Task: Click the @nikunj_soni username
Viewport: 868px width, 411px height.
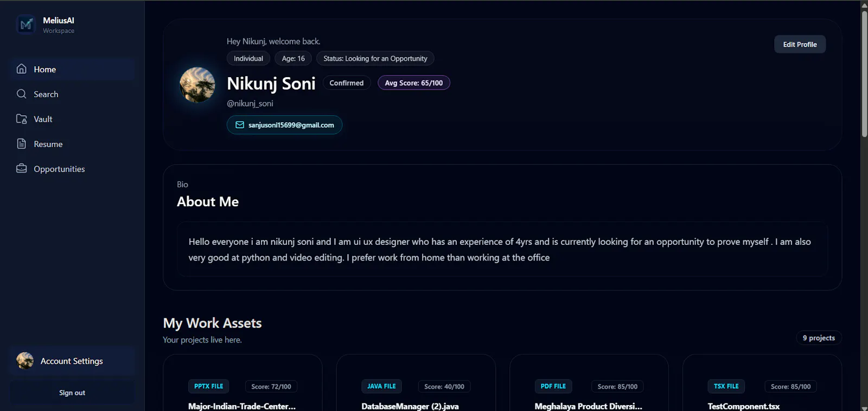Action: point(250,103)
